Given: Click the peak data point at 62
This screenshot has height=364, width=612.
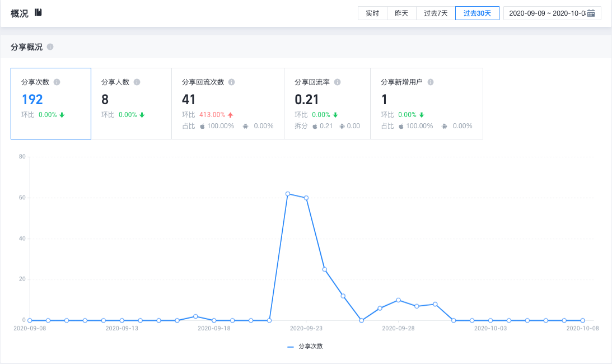Looking at the screenshot, I should [288, 194].
